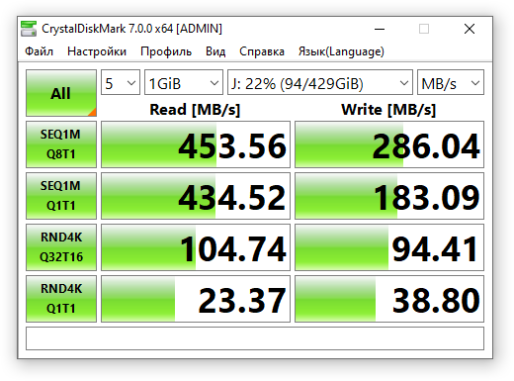Viewport: 514px width, 381px height.
Task: Select the 38.80 write result
Action: (389, 299)
